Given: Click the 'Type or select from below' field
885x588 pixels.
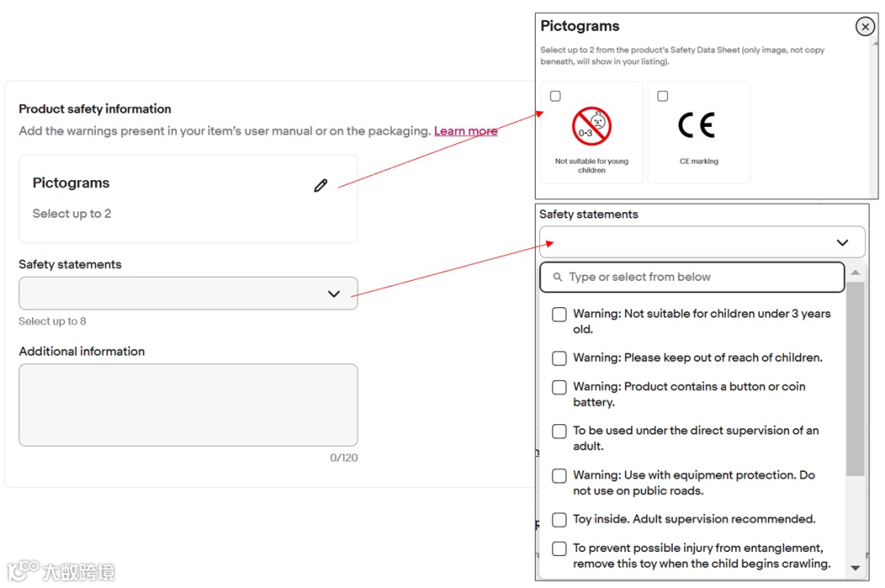Looking at the screenshot, I should [692, 277].
